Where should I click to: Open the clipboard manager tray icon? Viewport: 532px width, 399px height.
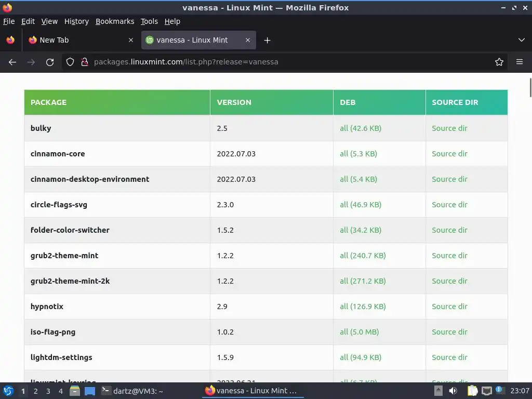point(472,391)
